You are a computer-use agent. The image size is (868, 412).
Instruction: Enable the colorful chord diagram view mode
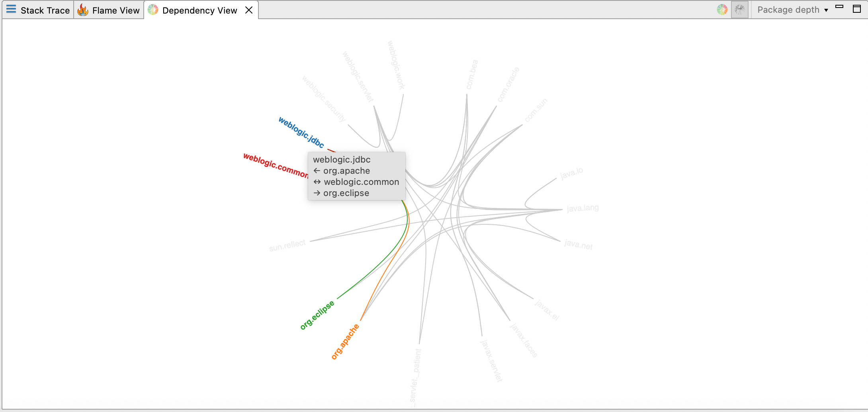[x=722, y=9]
